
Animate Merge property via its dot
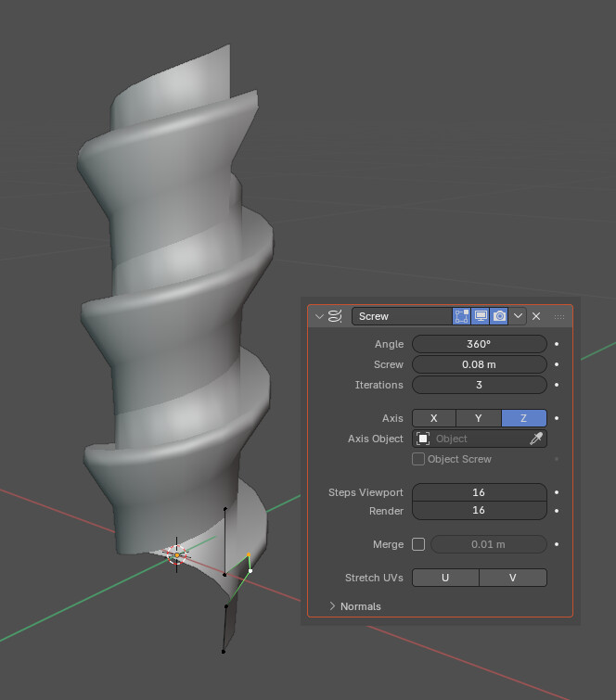coord(557,544)
